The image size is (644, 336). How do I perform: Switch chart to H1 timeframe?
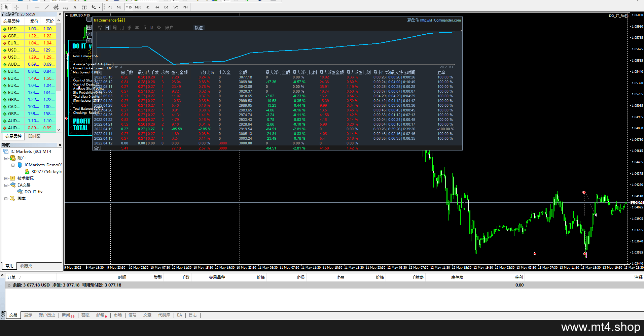(147, 7)
